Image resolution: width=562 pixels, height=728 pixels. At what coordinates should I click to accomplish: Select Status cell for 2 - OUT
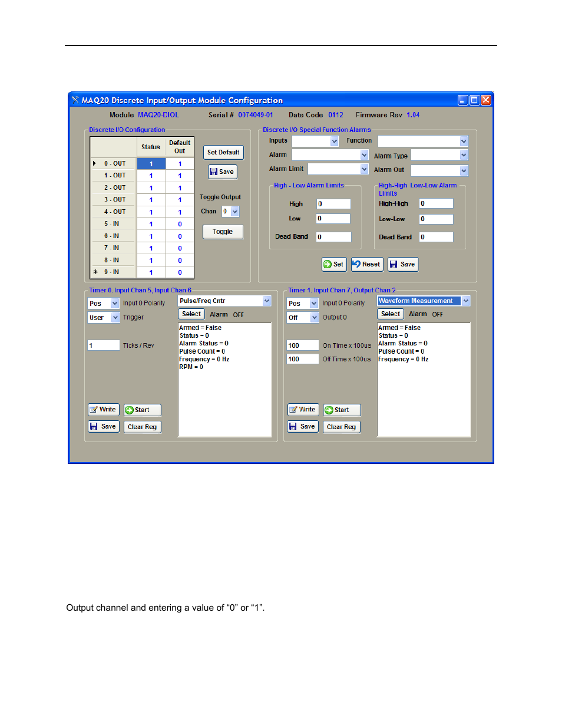click(x=151, y=188)
